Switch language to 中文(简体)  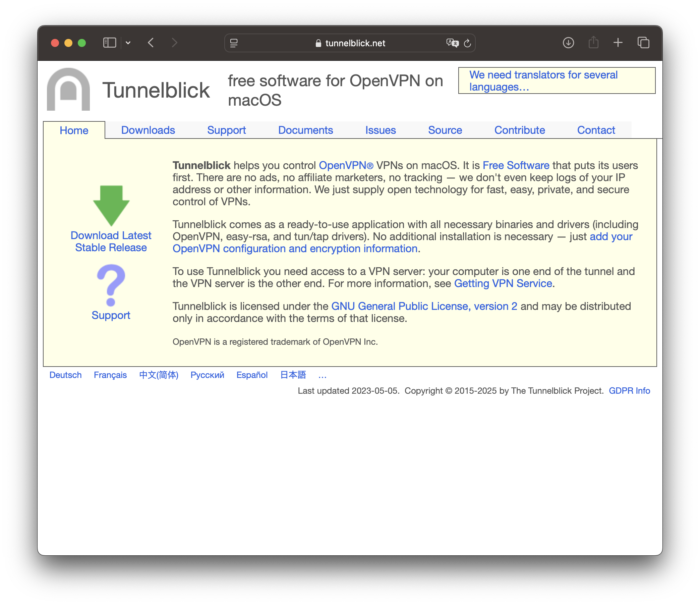click(x=159, y=375)
